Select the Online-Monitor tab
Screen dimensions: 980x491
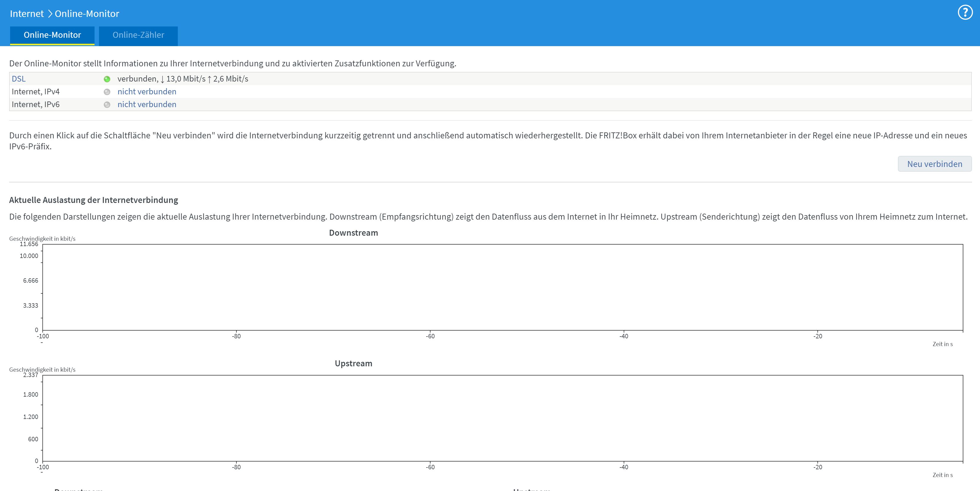pyautogui.click(x=52, y=35)
